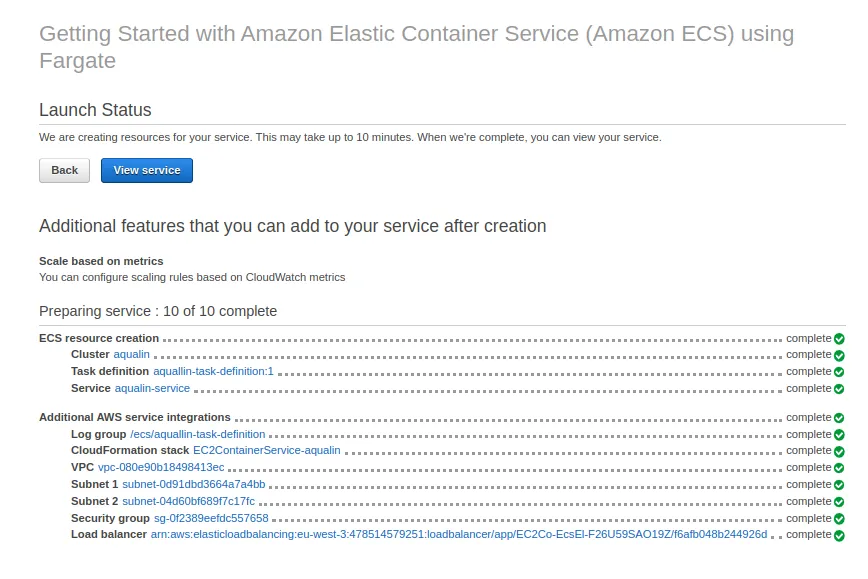Click the green check icon for Task definition

click(x=840, y=372)
